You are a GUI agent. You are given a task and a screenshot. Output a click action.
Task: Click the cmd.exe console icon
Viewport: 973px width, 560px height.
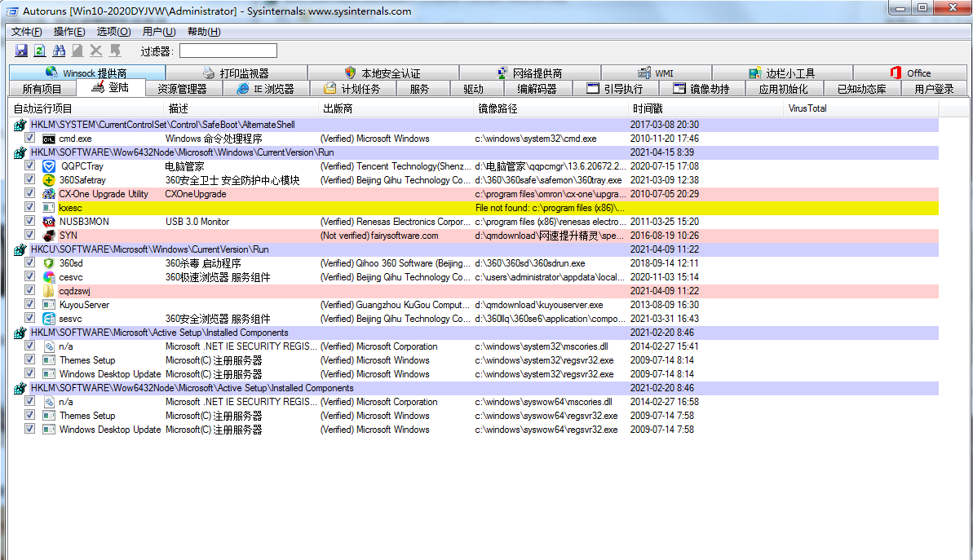tap(49, 139)
